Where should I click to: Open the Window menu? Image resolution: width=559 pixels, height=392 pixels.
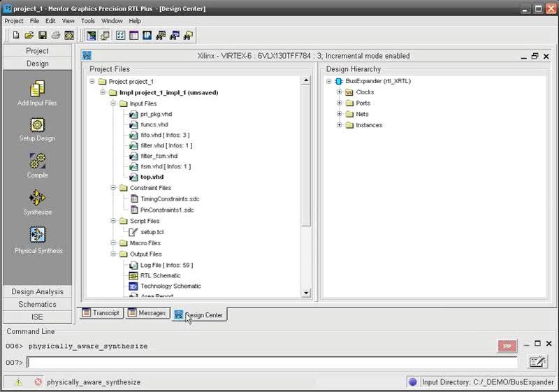(112, 21)
